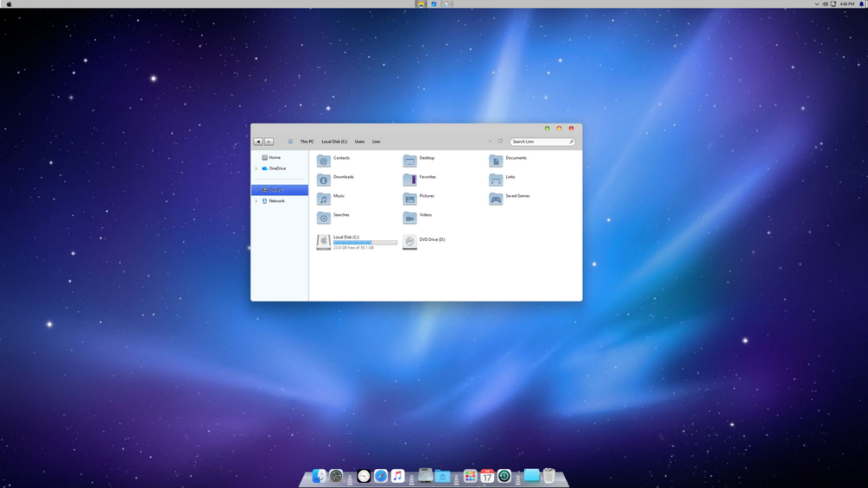Open the Music app in the dock
868x488 pixels.
(397, 476)
